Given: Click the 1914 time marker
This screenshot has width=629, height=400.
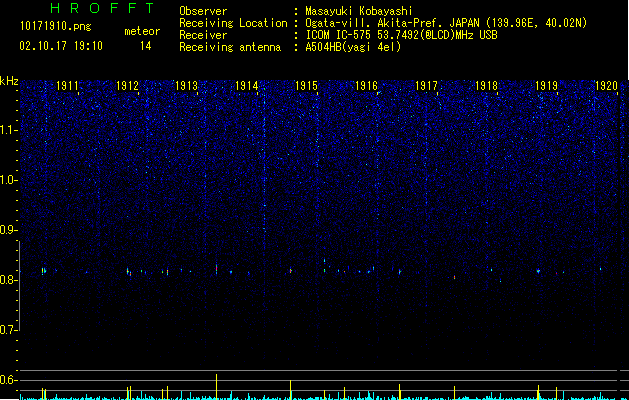Looking at the screenshot, I should [x=246, y=86].
